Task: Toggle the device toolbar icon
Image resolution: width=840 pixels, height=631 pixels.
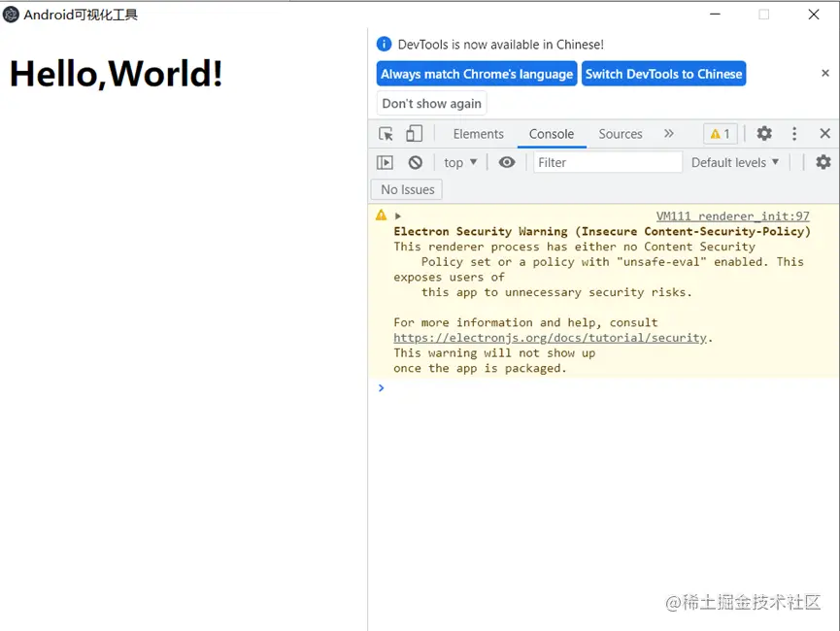Action: pos(414,133)
